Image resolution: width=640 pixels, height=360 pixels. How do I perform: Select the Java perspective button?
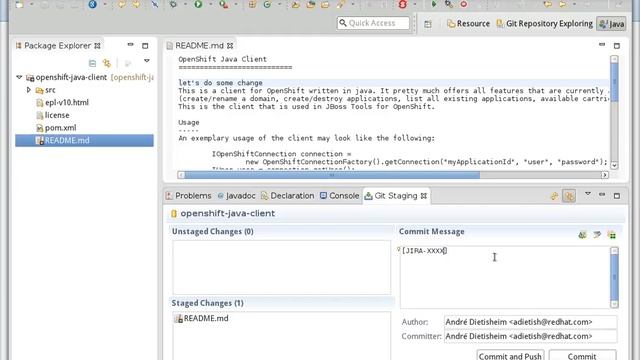611,24
